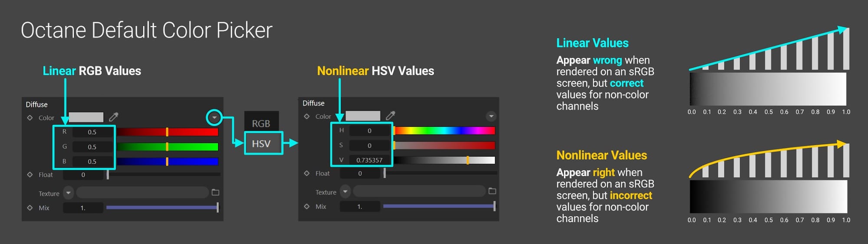Click the Octane Default Color Picker title

point(147,30)
